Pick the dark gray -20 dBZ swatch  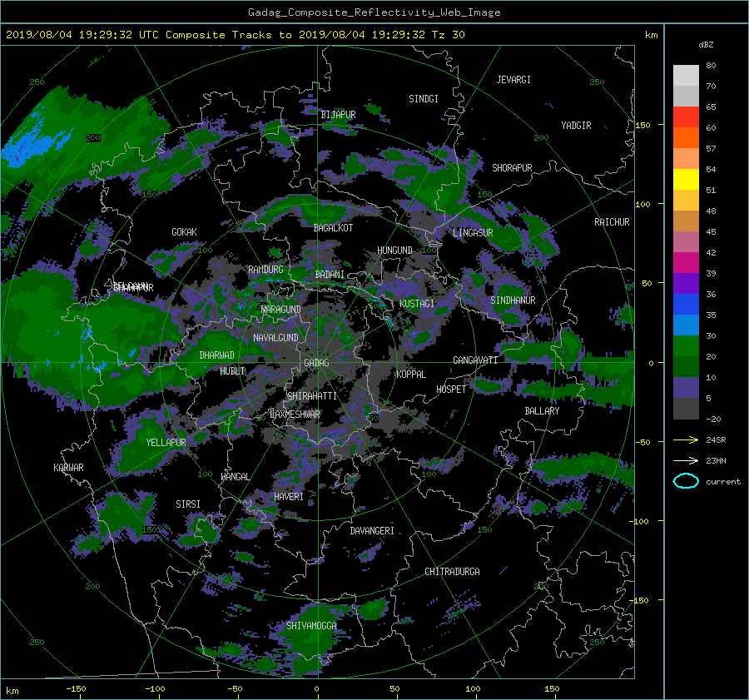click(686, 408)
